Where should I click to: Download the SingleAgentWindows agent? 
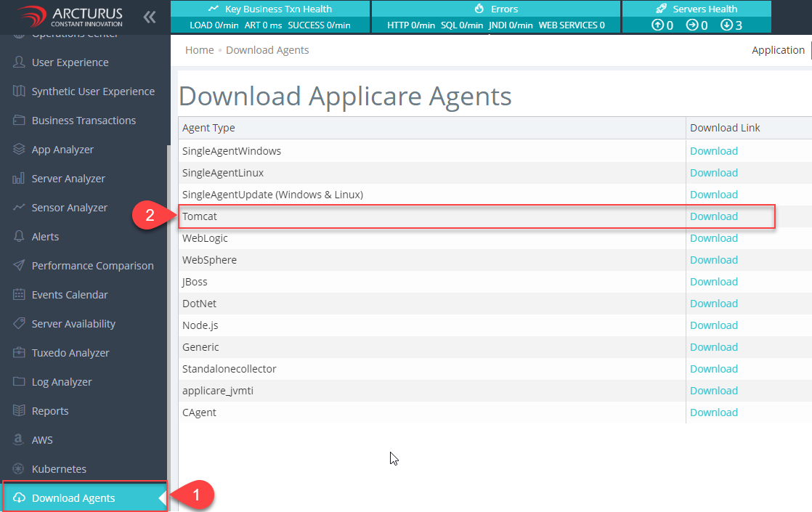714,150
